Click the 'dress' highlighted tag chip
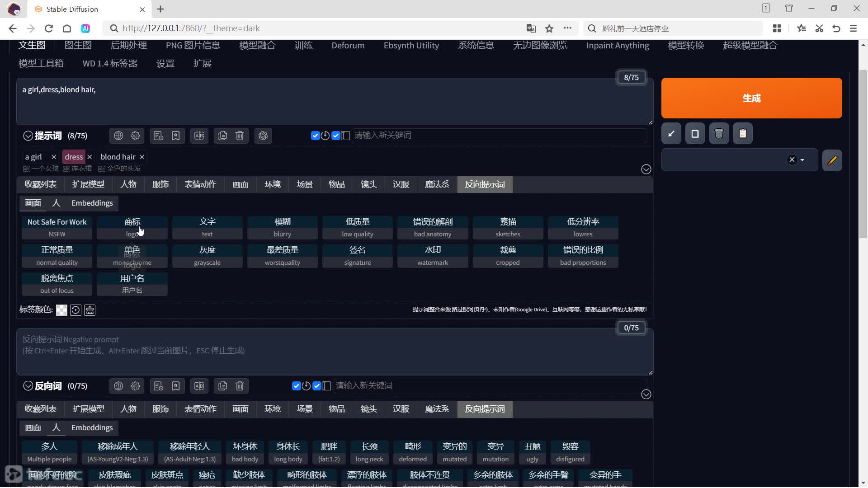 74,157
